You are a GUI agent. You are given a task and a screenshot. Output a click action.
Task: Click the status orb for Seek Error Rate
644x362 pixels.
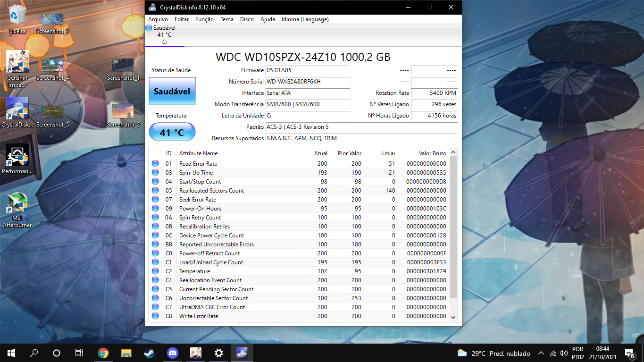pyautogui.click(x=155, y=200)
